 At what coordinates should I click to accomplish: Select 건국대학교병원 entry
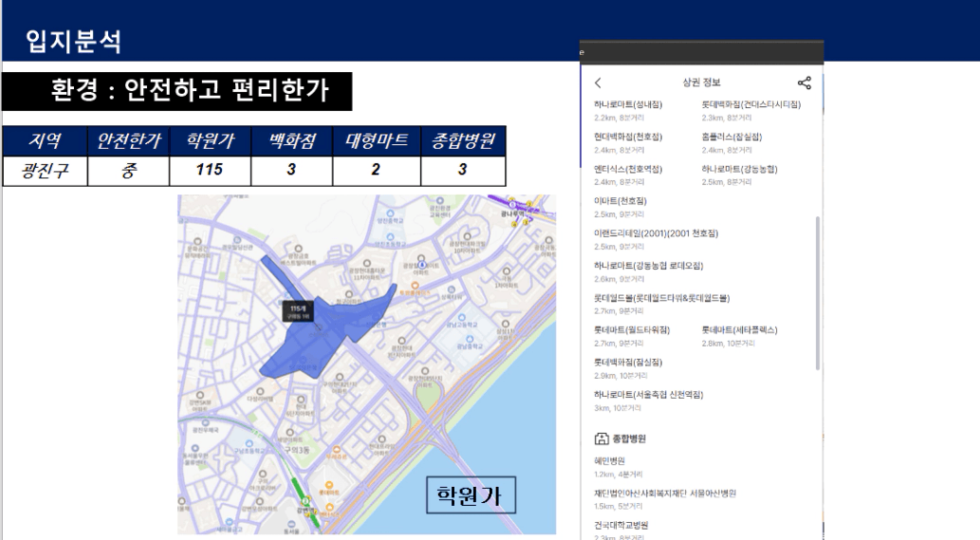tap(621, 530)
